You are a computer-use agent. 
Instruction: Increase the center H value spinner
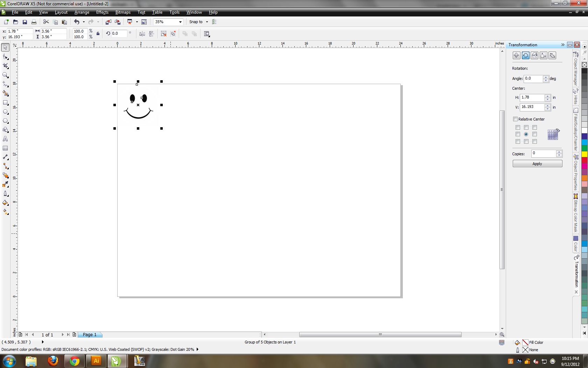click(x=548, y=96)
